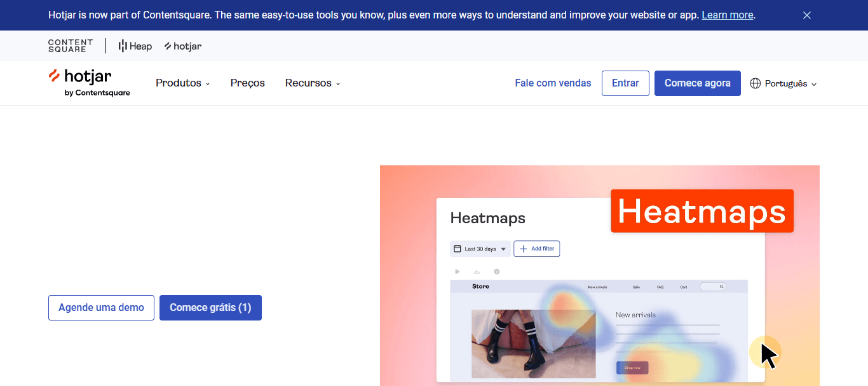Click the download icon in the heatmap toolbar
Viewport: 868px width, 386px height.
(x=477, y=272)
